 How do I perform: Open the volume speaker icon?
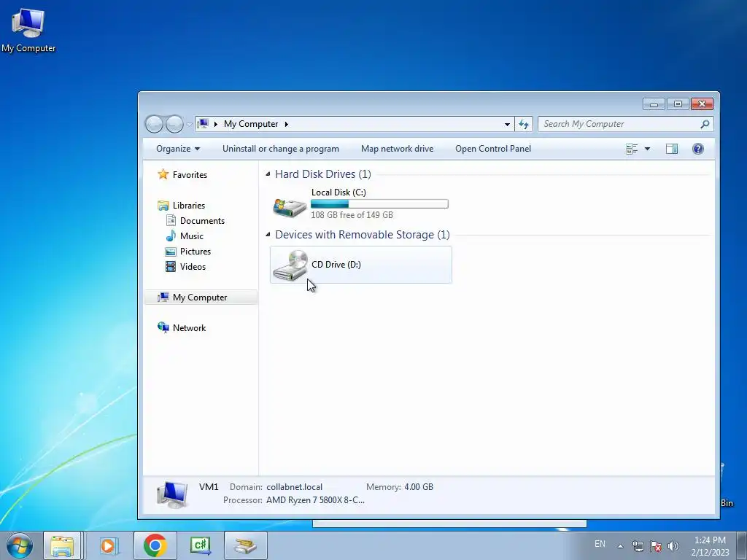coord(673,546)
